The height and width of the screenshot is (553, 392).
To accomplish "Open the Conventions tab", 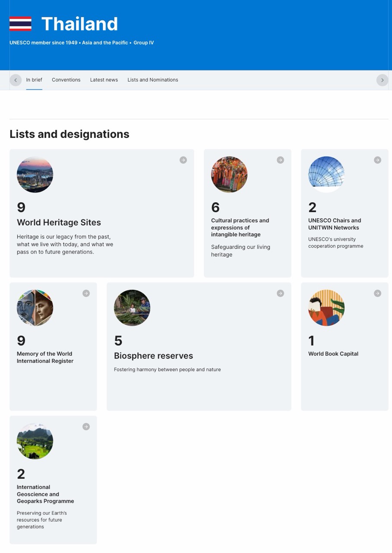I will [66, 80].
